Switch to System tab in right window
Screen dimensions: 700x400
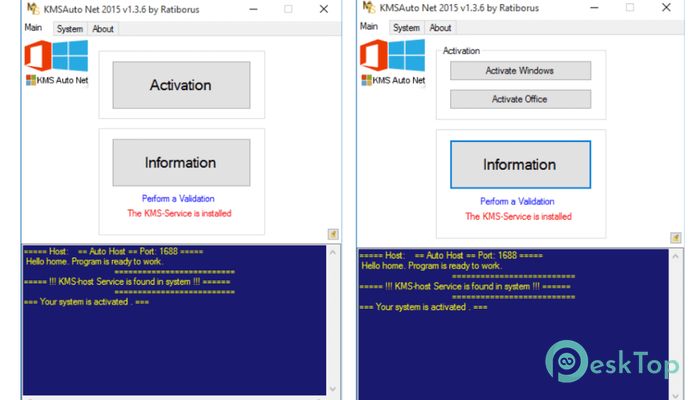tap(406, 28)
